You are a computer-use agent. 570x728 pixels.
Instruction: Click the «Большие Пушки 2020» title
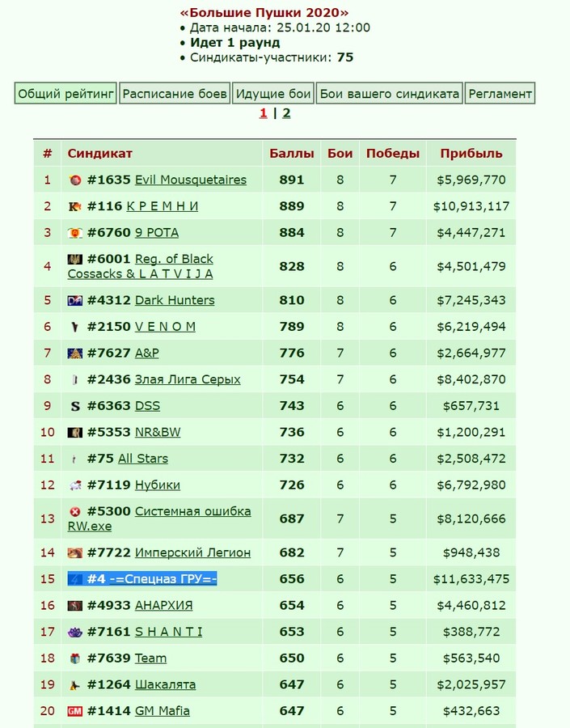[x=264, y=12]
